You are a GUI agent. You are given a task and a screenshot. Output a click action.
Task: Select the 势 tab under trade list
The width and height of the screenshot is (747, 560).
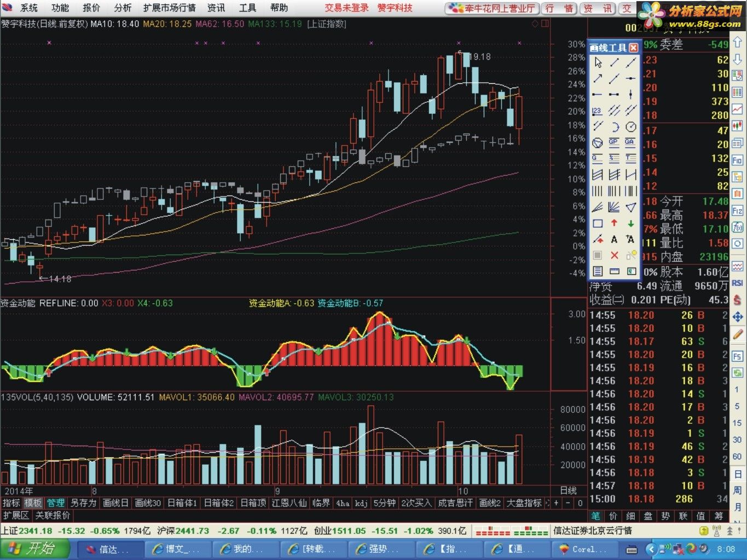pyautogui.click(x=665, y=516)
